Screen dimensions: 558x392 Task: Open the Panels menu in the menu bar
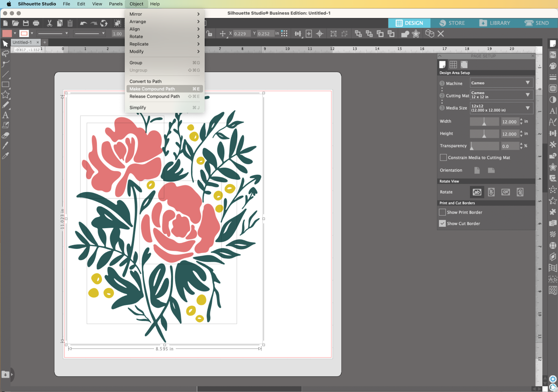point(116,4)
